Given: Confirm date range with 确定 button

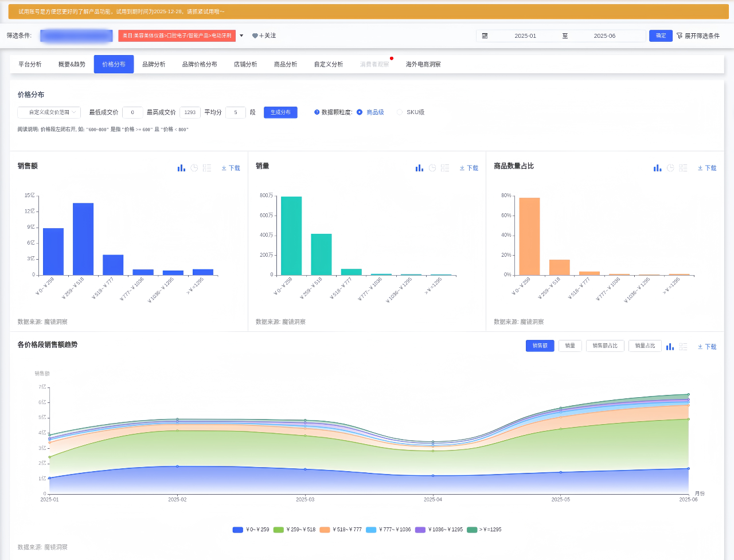Looking at the screenshot, I should [x=661, y=36].
